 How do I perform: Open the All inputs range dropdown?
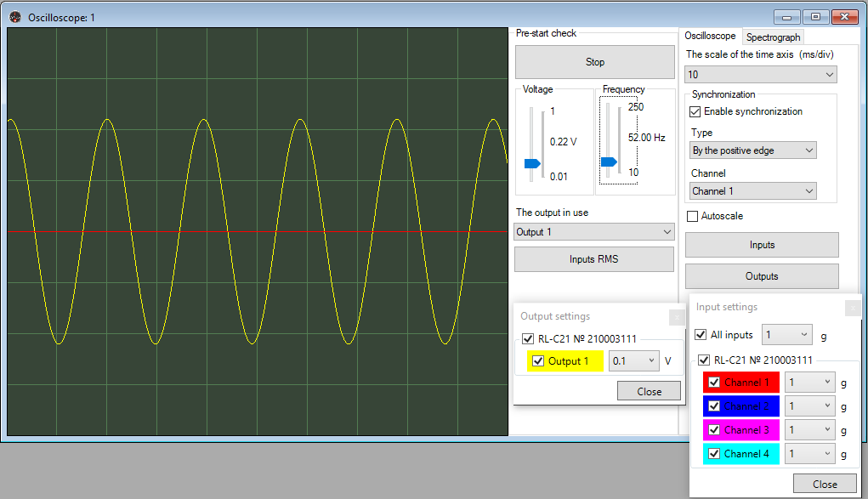(787, 335)
